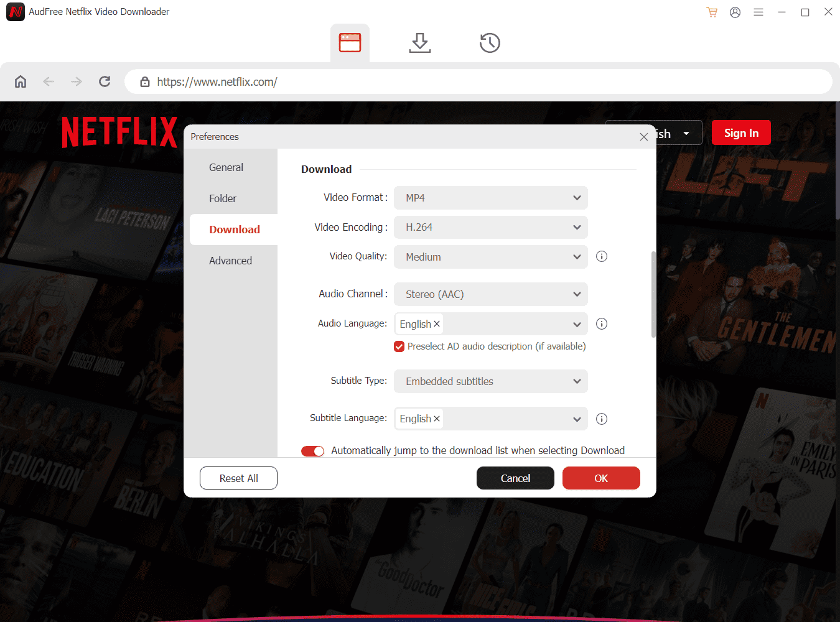840x622 pixels.
Task: Toggle automatic jump to download list
Action: click(x=313, y=451)
